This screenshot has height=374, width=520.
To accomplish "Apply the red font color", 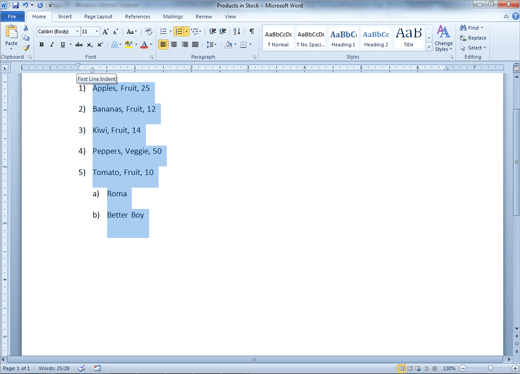I will click(x=144, y=45).
